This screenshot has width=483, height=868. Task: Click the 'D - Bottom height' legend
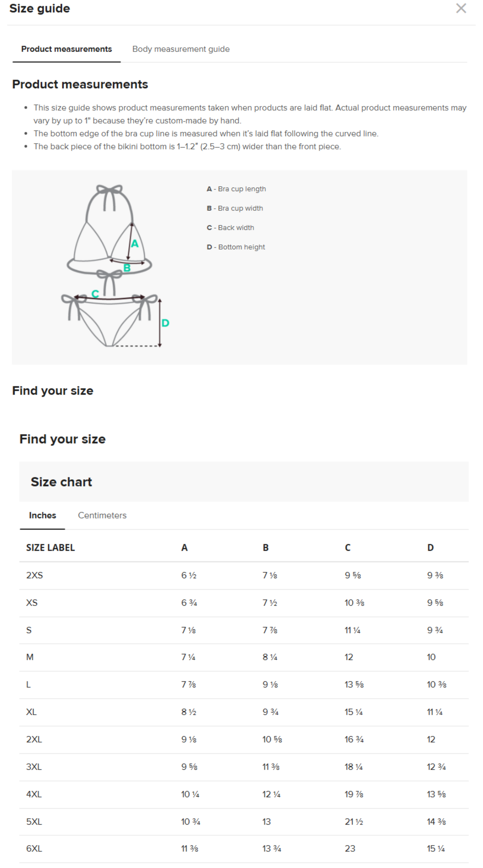(x=236, y=247)
